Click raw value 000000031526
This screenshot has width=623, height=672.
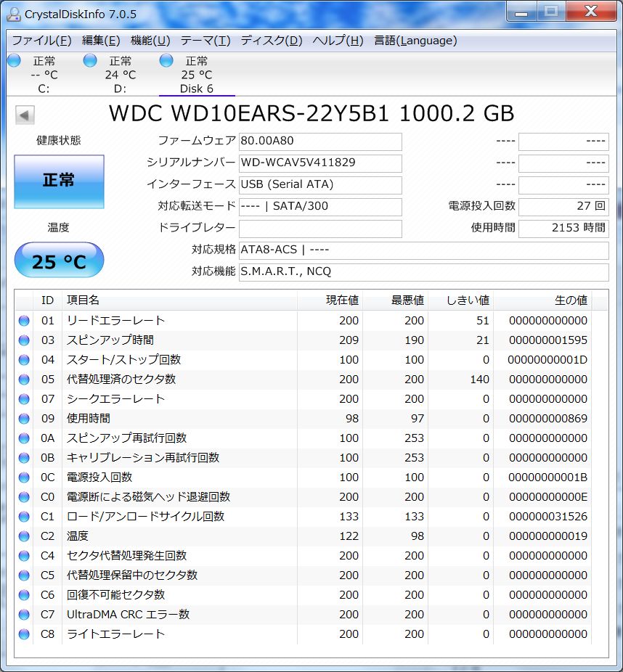pyautogui.click(x=548, y=517)
